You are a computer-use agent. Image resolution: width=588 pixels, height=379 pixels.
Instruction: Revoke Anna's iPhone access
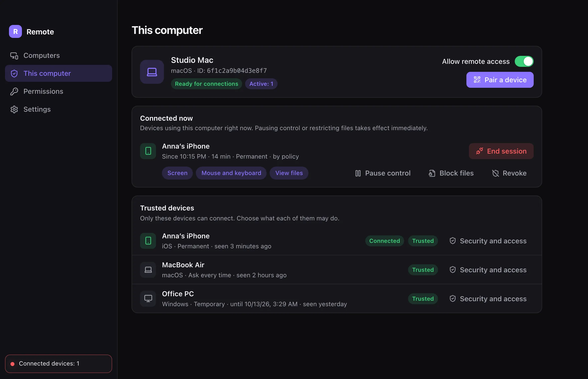pos(509,173)
